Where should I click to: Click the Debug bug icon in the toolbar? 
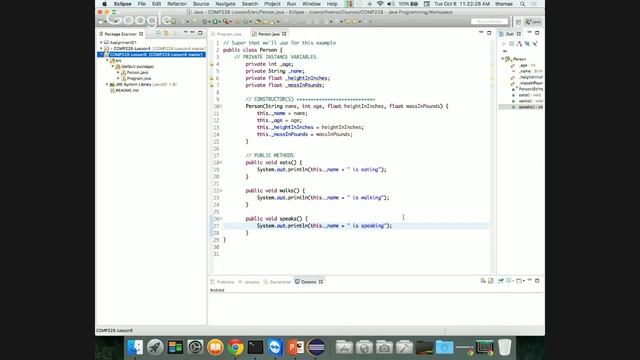[x=205, y=21]
